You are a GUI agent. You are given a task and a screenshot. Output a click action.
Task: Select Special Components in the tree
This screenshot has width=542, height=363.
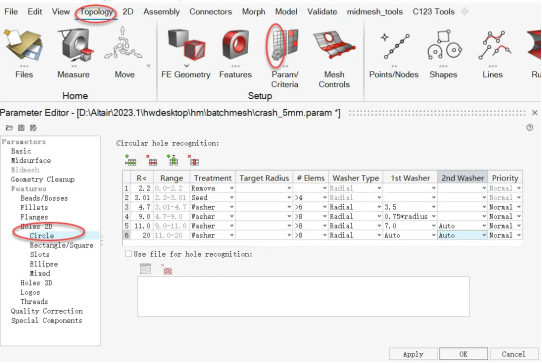click(x=46, y=320)
